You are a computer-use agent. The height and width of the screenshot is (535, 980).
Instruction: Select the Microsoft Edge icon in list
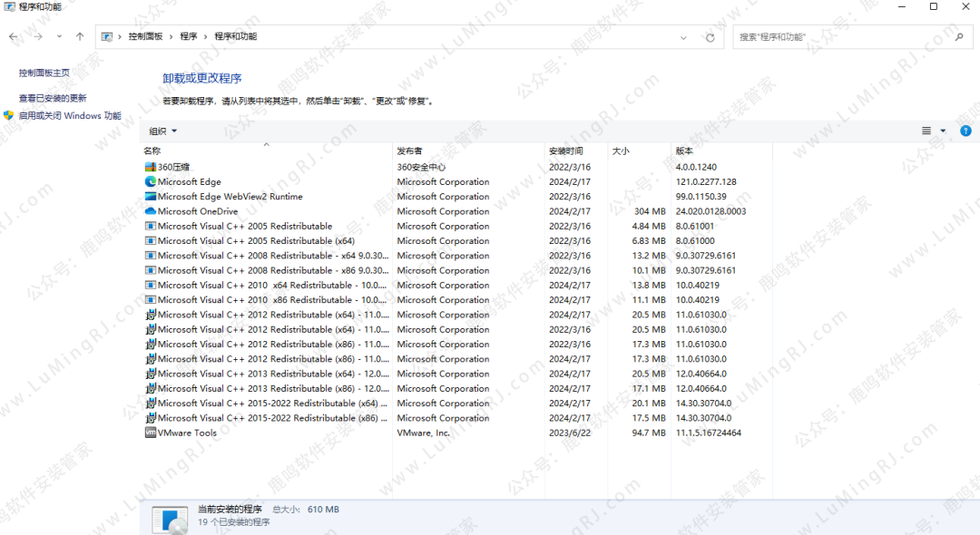tap(151, 181)
